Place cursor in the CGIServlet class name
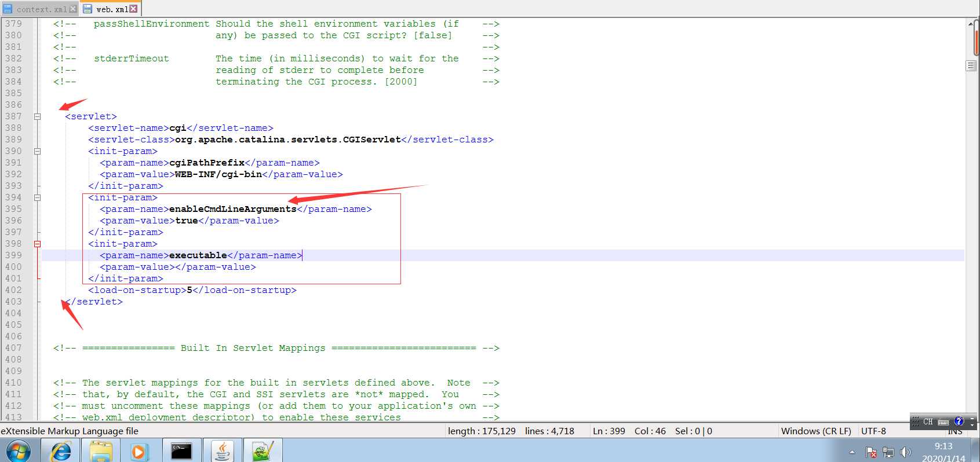The image size is (980, 462). [x=371, y=140]
